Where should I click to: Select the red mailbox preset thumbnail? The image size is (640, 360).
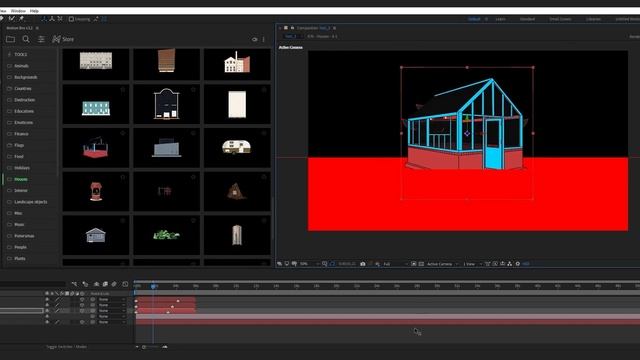pyautogui.click(x=96, y=191)
